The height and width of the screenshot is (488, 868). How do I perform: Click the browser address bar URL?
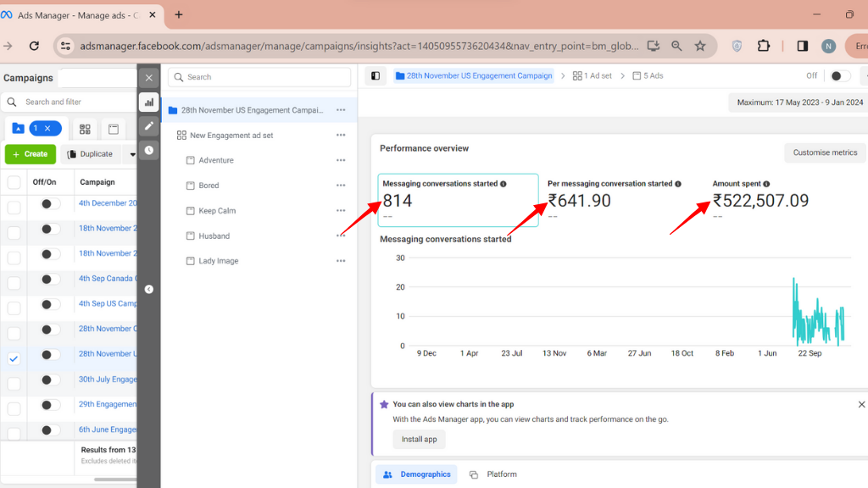point(359,46)
